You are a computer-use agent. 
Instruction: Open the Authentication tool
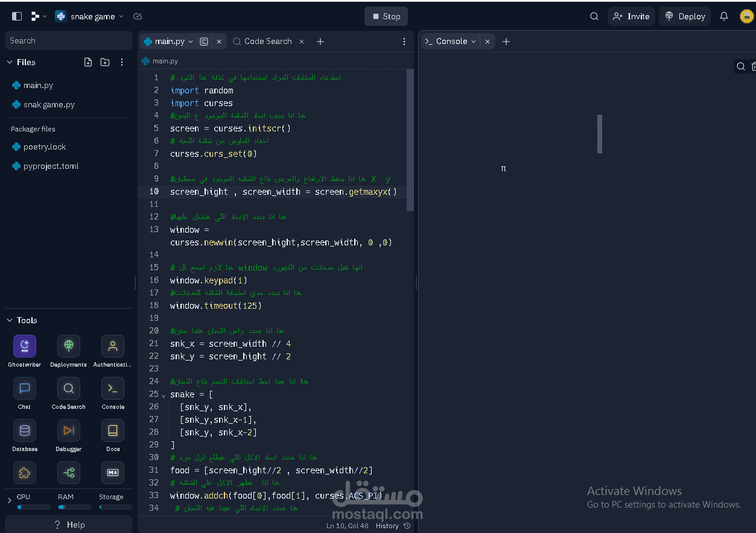[113, 346]
